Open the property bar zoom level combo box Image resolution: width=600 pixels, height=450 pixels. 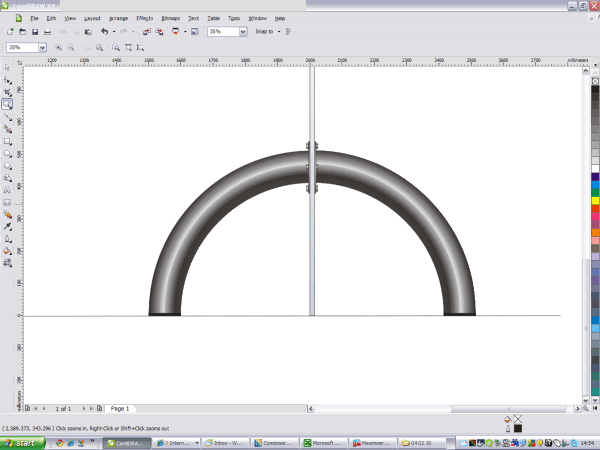[43, 47]
